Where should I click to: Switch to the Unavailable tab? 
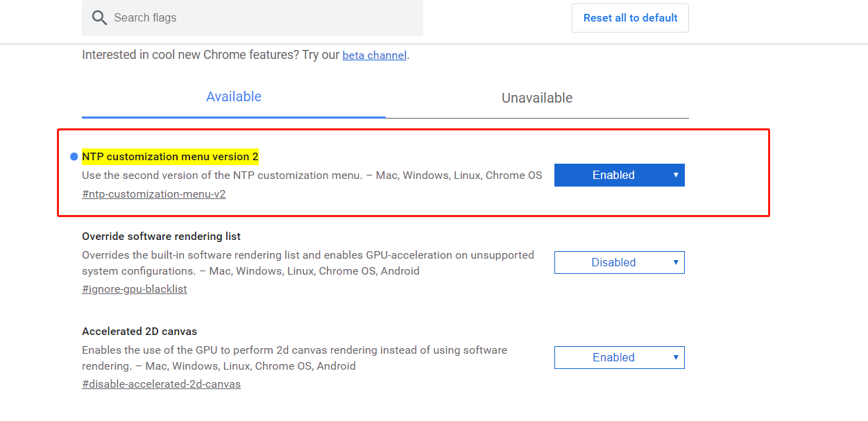(x=537, y=98)
